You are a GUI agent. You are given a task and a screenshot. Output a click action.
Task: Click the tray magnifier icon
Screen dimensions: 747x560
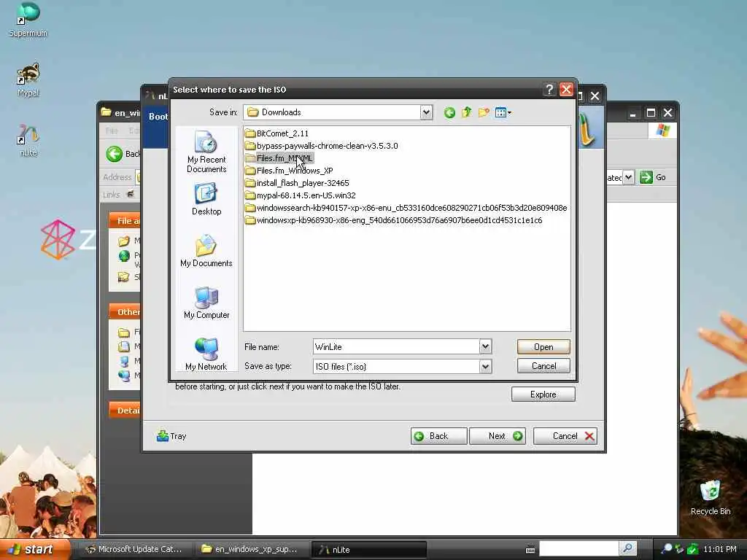click(667, 549)
